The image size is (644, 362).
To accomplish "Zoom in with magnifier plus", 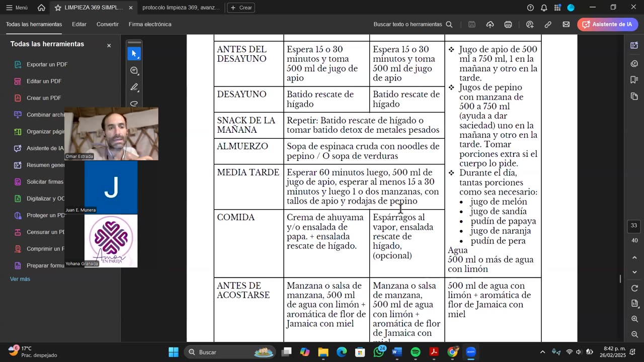I will point(634,319).
